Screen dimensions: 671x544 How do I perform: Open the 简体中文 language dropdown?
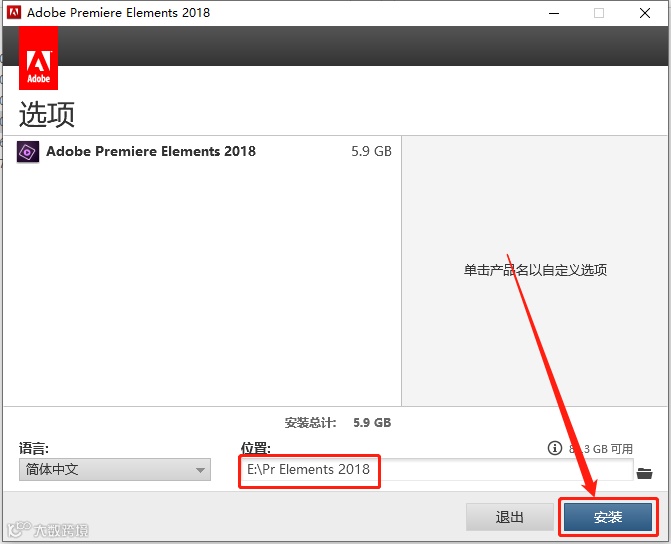115,470
